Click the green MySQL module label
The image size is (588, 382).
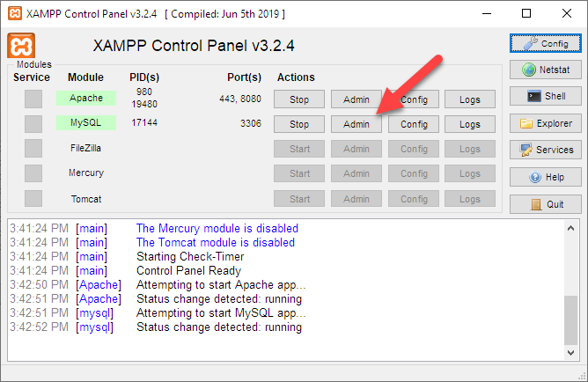point(86,122)
